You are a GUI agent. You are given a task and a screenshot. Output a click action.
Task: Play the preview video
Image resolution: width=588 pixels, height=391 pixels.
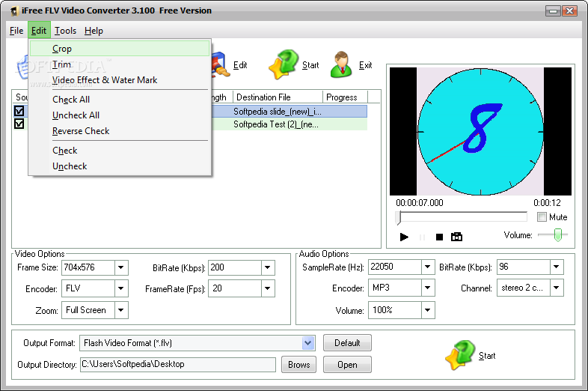click(x=404, y=237)
